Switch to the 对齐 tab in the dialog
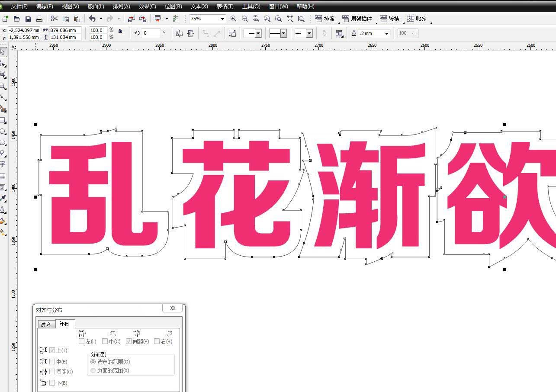 [x=46, y=324]
